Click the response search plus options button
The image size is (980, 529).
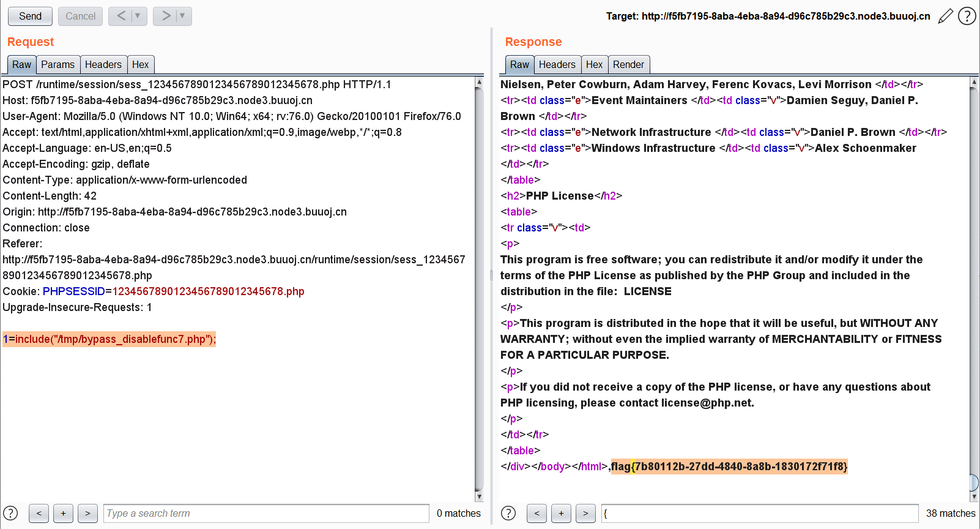561,513
